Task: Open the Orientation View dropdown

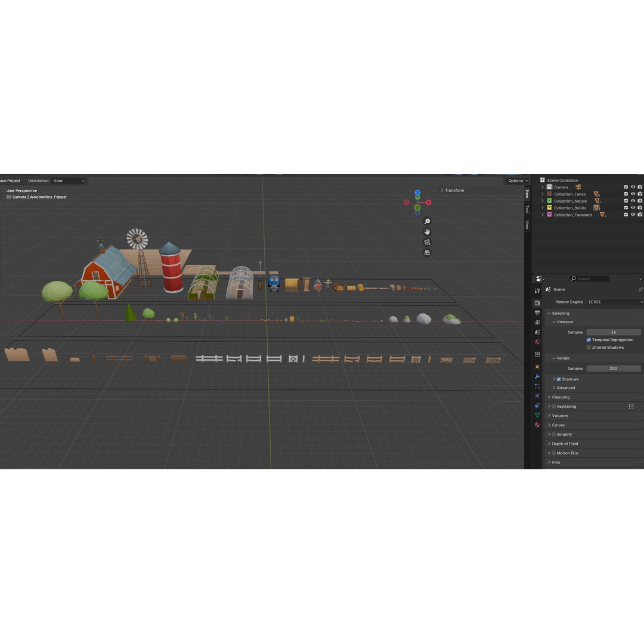Action: tap(69, 181)
